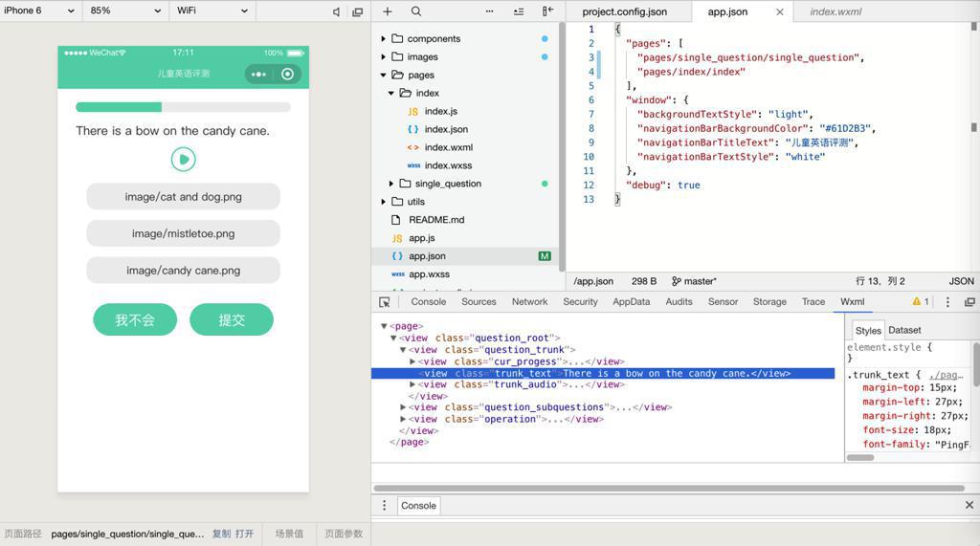Expand the images folder
This screenshot has height=546, width=980.
pyautogui.click(x=383, y=56)
